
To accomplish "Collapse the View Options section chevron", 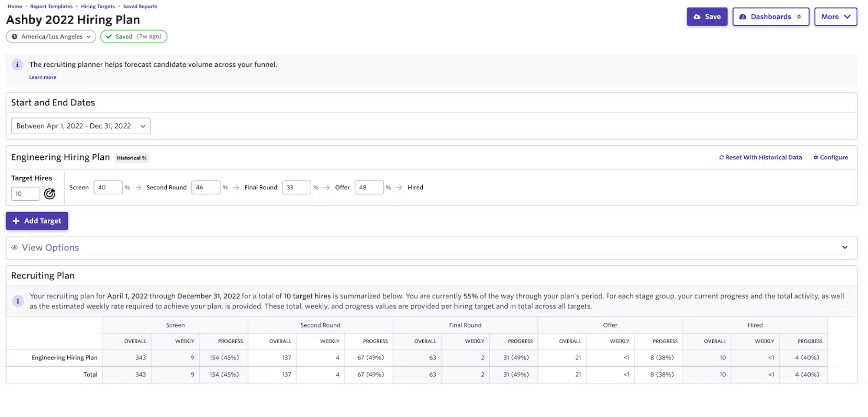I will coord(845,248).
